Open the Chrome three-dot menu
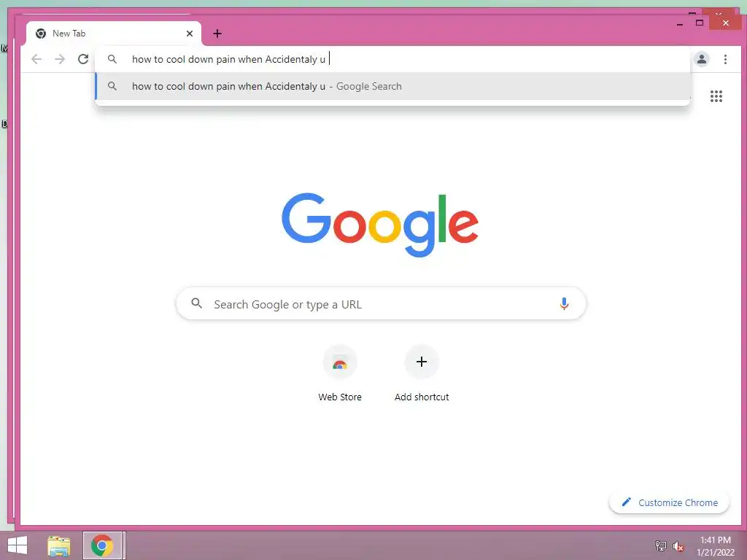The width and height of the screenshot is (747, 560). click(725, 59)
